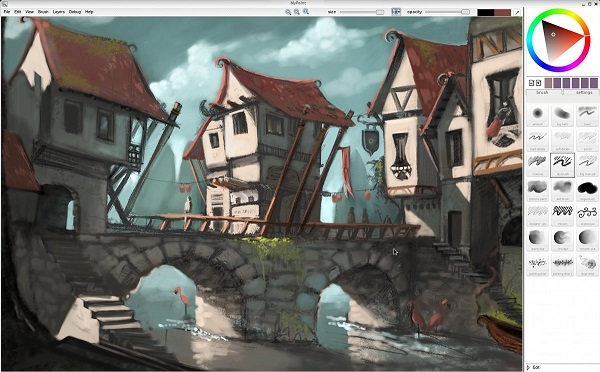The width and height of the screenshot is (600, 372).
Task: Expand the Edit section at panel bottom
Action: coord(534,367)
